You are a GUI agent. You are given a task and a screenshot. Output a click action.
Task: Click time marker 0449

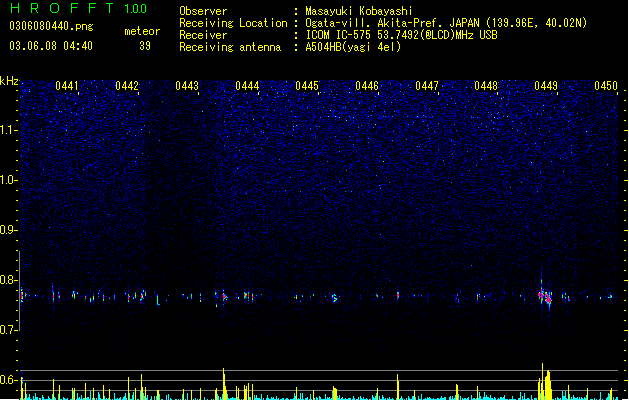click(546, 86)
